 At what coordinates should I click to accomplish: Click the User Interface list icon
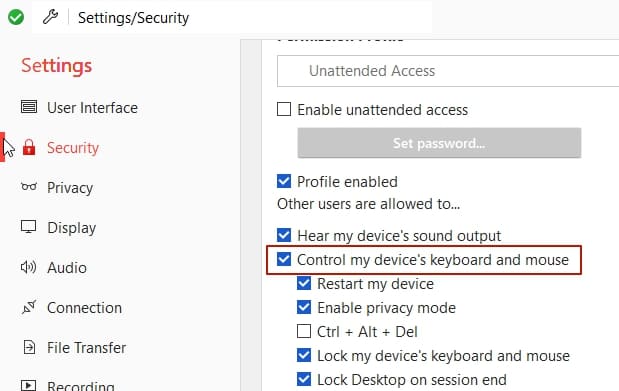pos(29,107)
